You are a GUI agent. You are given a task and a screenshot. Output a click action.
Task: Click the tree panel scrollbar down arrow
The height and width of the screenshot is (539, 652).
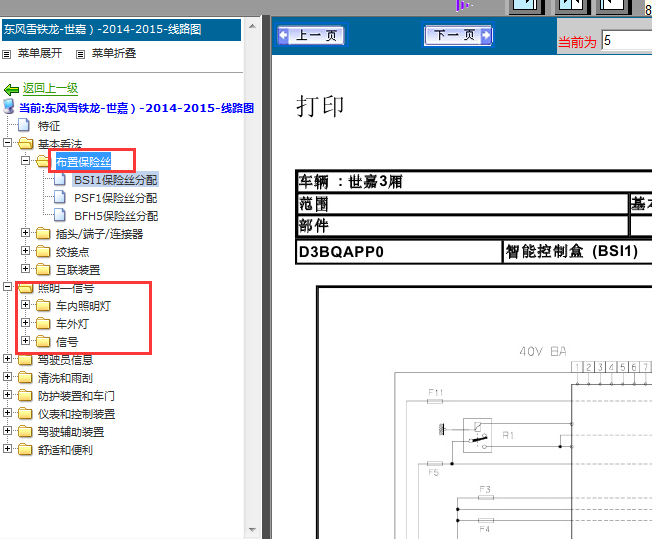click(x=252, y=529)
